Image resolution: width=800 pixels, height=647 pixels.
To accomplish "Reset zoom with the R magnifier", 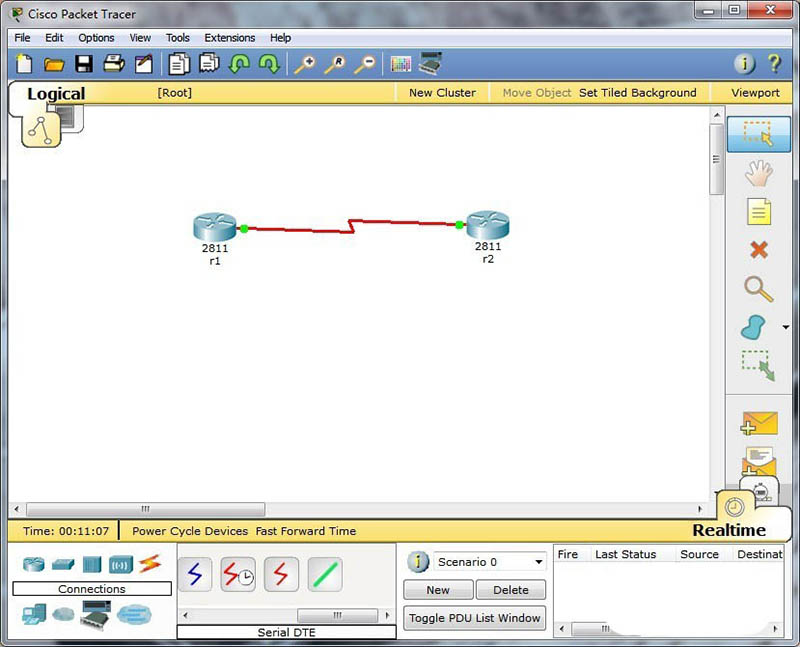I will pos(335,64).
